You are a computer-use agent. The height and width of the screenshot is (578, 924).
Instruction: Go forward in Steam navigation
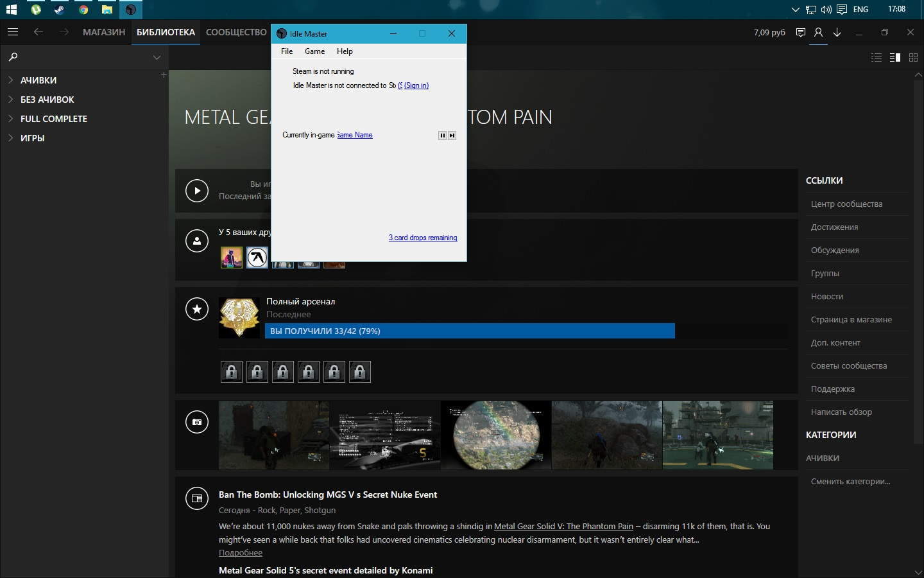click(64, 32)
